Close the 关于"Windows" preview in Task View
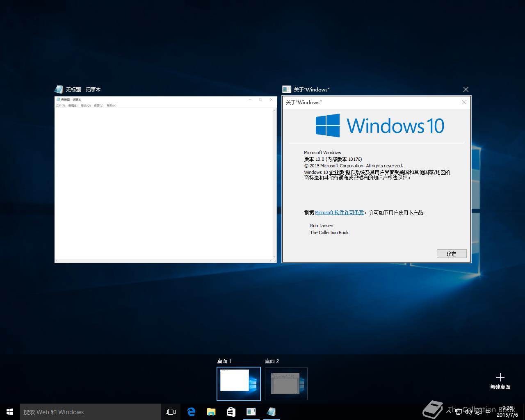Image resolution: width=525 pixels, height=420 pixels. coord(466,89)
